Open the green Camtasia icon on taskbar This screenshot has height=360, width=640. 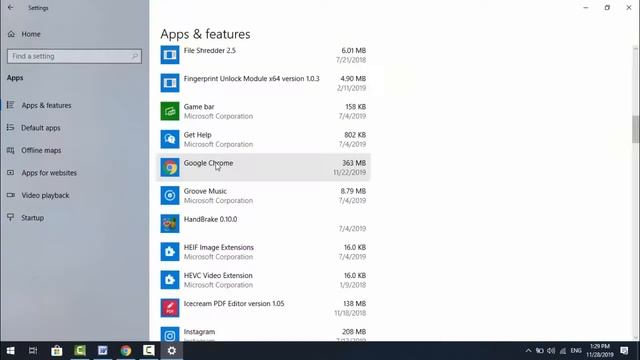80,351
